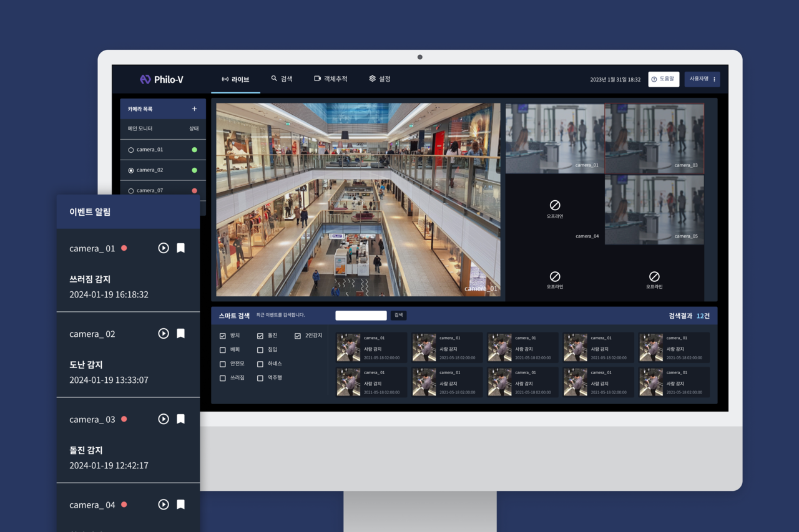Click the 스마트 검색 heading
This screenshot has width=799, height=532.
(x=234, y=316)
